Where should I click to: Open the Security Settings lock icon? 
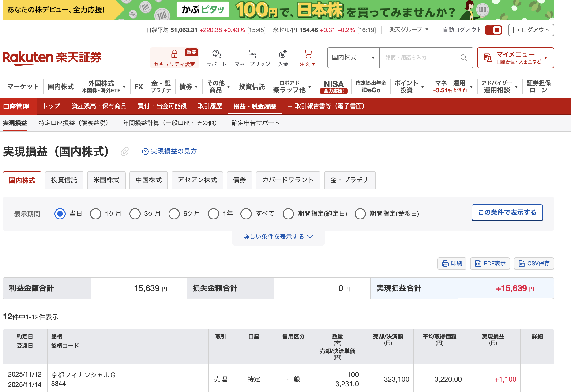click(x=174, y=54)
